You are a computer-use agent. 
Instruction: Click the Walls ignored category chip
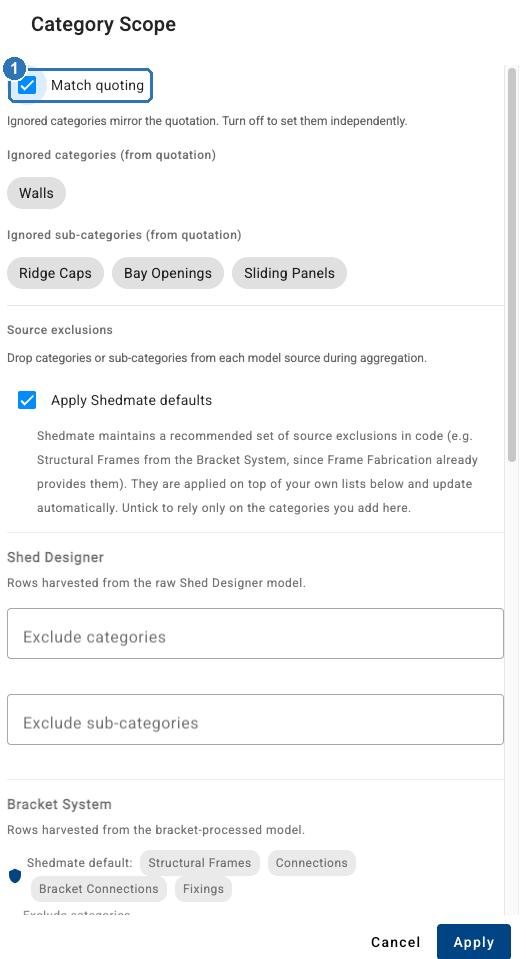coord(36,193)
